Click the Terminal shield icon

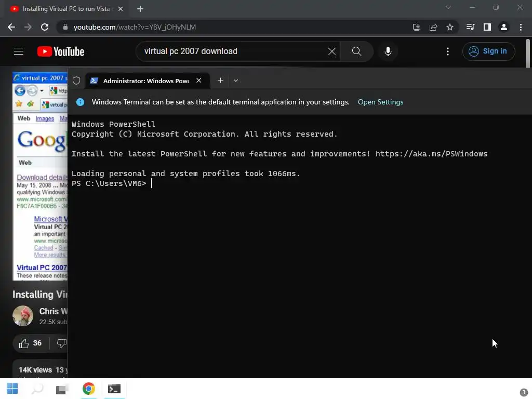coord(76,81)
